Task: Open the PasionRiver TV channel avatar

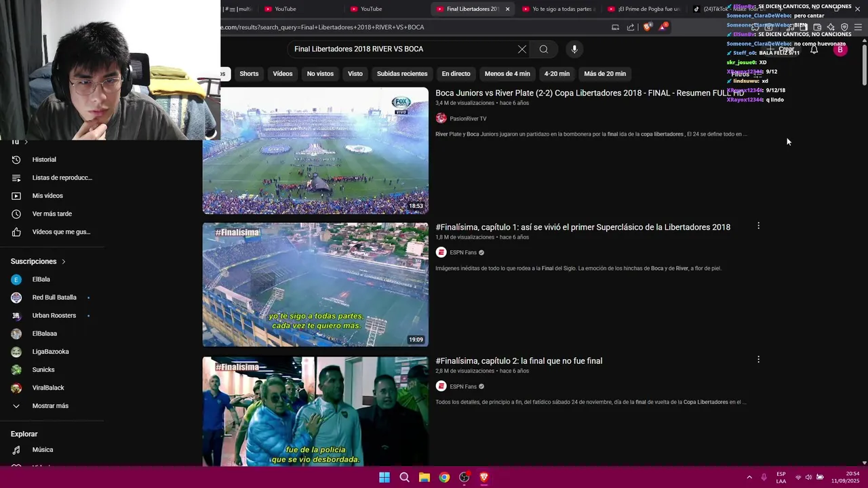Action: (441, 118)
